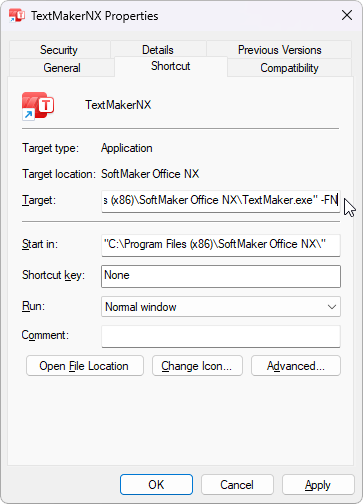Select the General tab

62,68
